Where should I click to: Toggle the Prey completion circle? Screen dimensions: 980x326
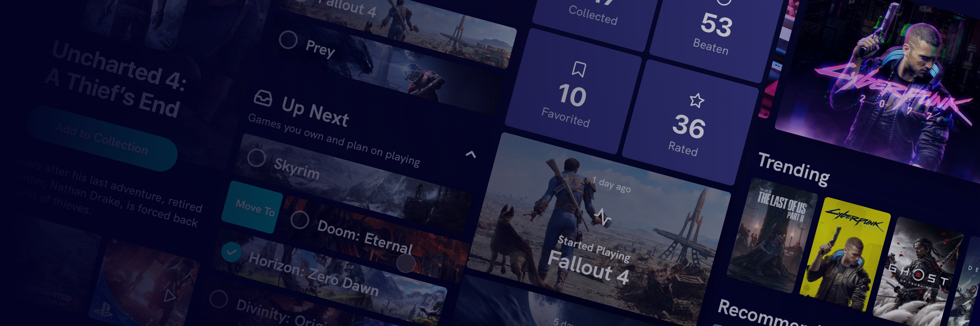[288, 39]
